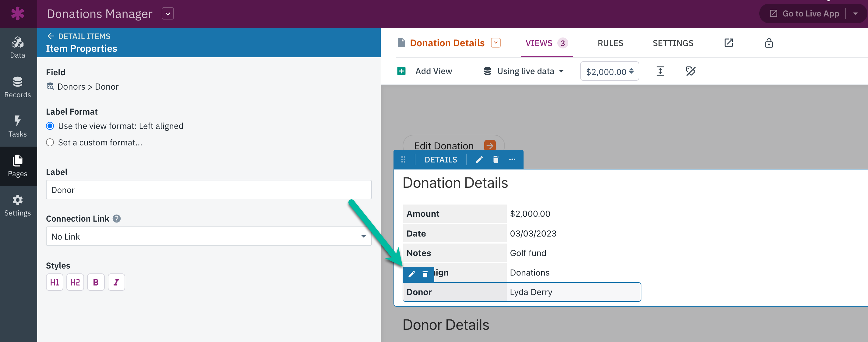The image size is (868, 342).
Task: Go back to DETAIL ITEMS
Action: (x=79, y=36)
